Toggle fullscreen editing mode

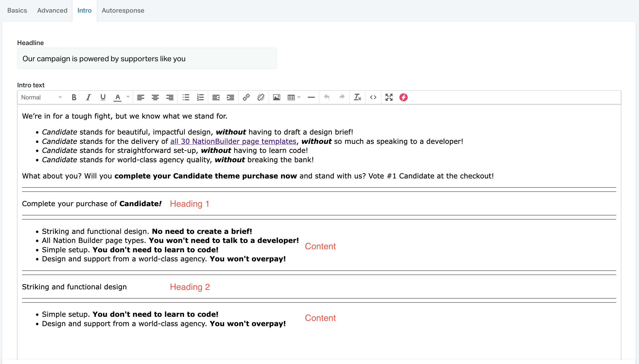[x=389, y=97]
